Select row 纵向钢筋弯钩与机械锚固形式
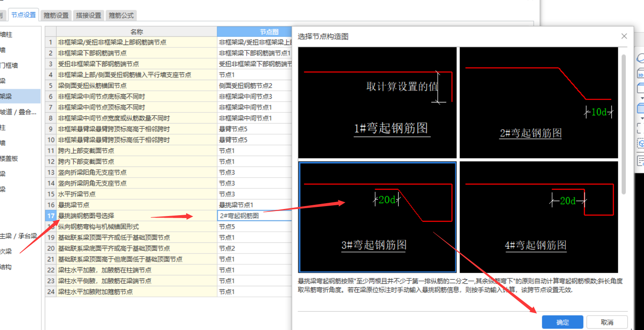This screenshot has height=330, width=644. [x=136, y=227]
